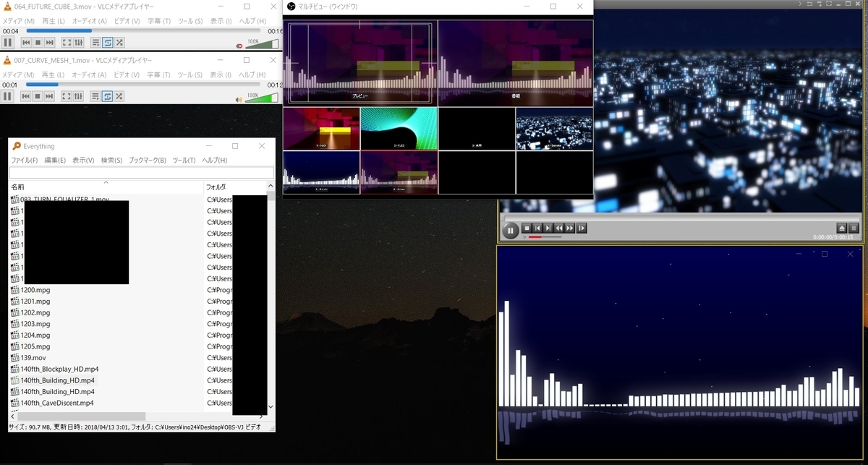Click the 番組 program pane in OBS multiview
Image resolution: width=868 pixels, height=465 pixels.
515,63
